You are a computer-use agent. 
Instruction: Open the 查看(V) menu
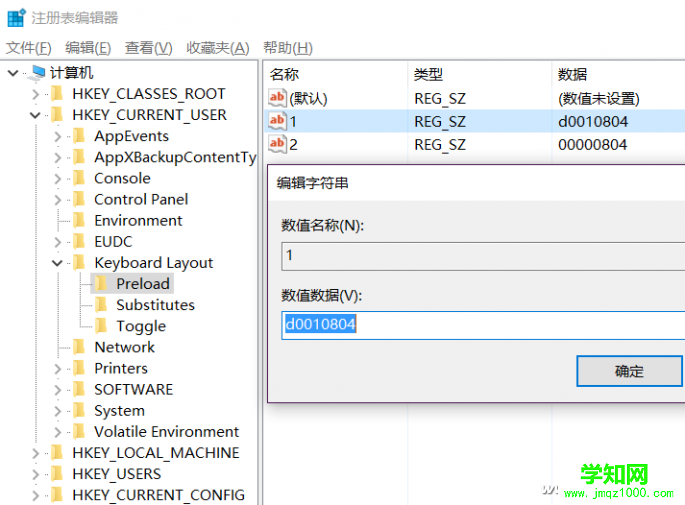(x=148, y=48)
